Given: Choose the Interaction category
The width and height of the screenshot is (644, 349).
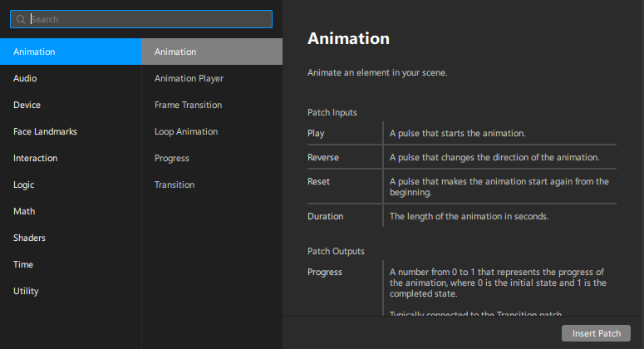Looking at the screenshot, I should pyautogui.click(x=70, y=158).
